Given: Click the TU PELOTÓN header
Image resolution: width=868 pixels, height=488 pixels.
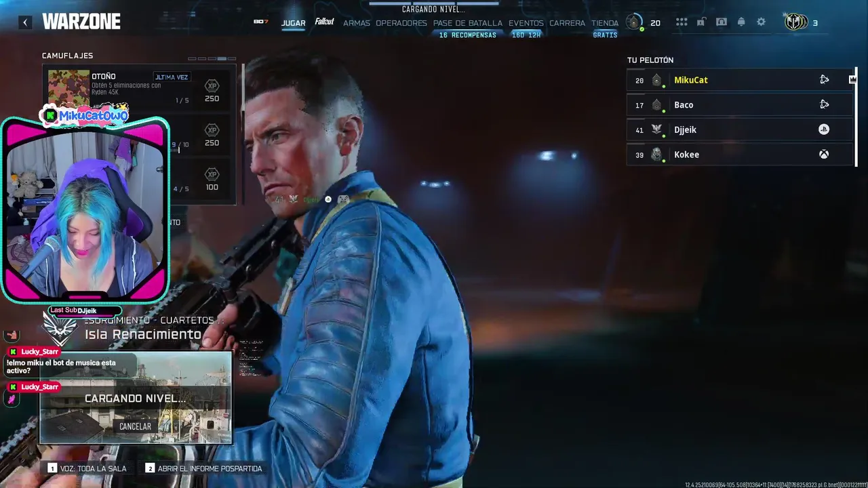Looking at the screenshot, I should pyautogui.click(x=650, y=60).
